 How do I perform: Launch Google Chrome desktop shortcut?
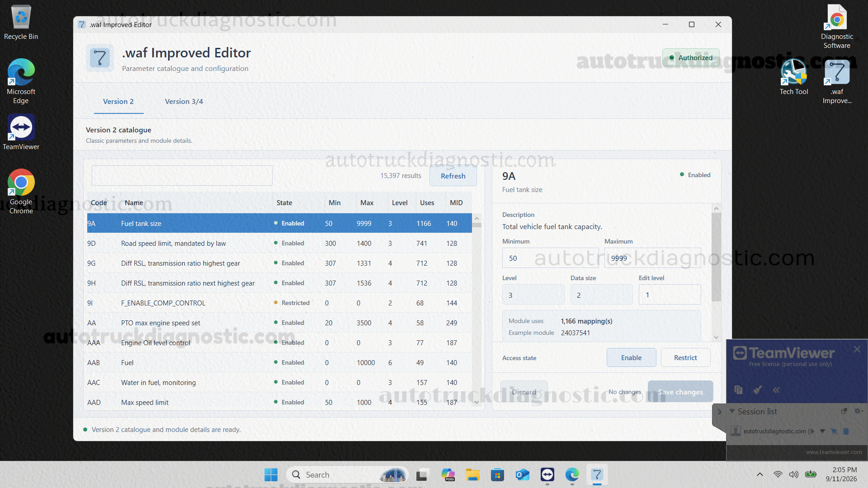tap(21, 192)
